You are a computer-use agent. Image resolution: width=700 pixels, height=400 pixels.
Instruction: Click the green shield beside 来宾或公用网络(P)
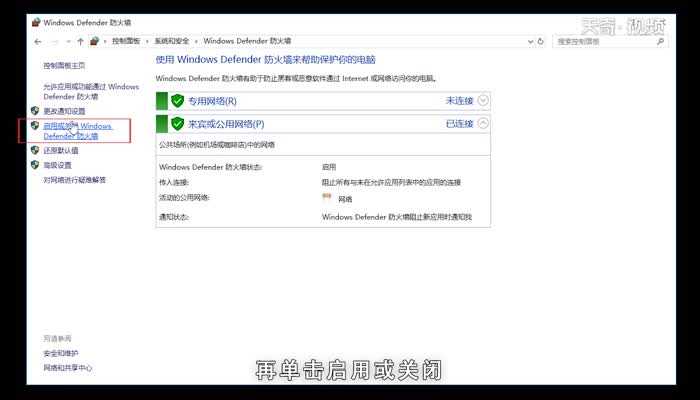(177, 124)
